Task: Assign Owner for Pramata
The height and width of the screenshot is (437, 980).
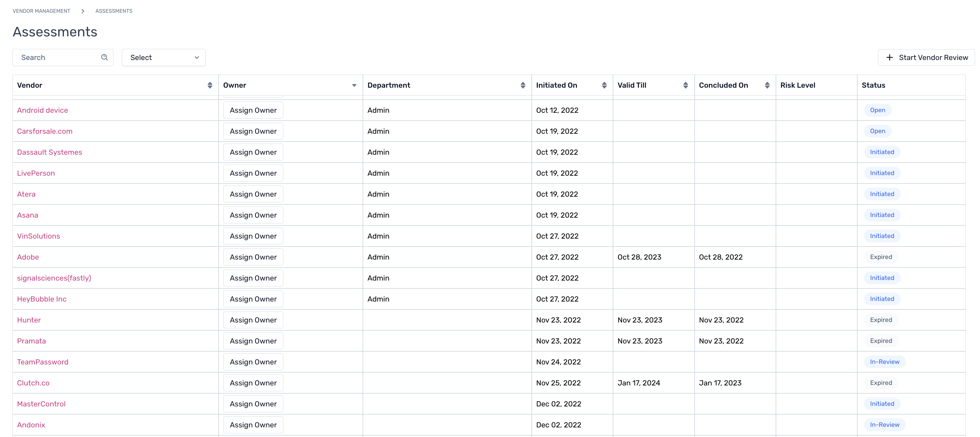Action: (x=253, y=341)
